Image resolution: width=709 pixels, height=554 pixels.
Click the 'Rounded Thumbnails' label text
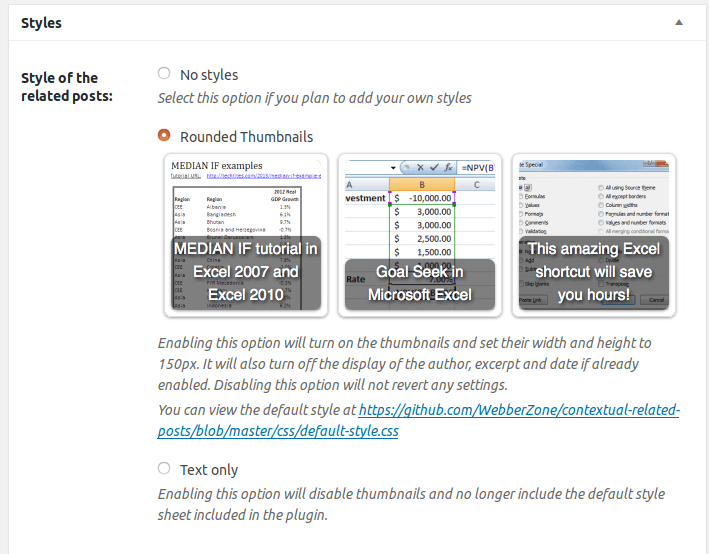(x=246, y=137)
